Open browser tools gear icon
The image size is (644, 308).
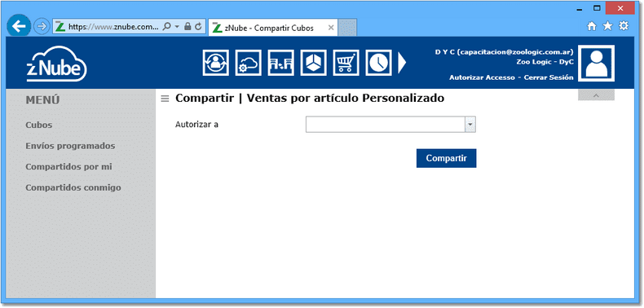pos(624,26)
